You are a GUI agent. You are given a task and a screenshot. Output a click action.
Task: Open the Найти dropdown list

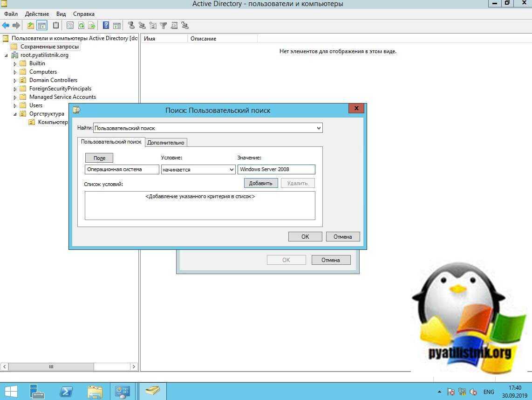(x=319, y=128)
